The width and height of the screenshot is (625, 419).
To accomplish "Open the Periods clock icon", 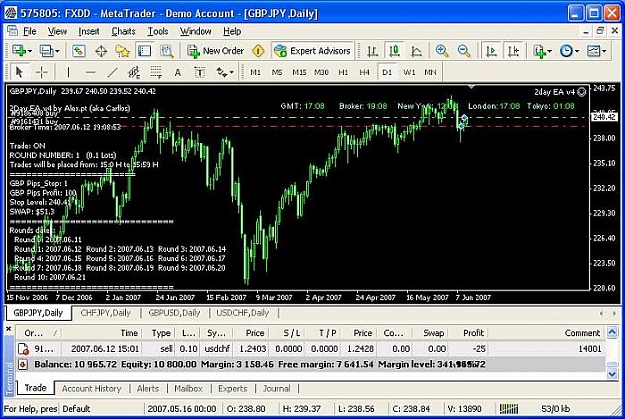I will [x=566, y=51].
